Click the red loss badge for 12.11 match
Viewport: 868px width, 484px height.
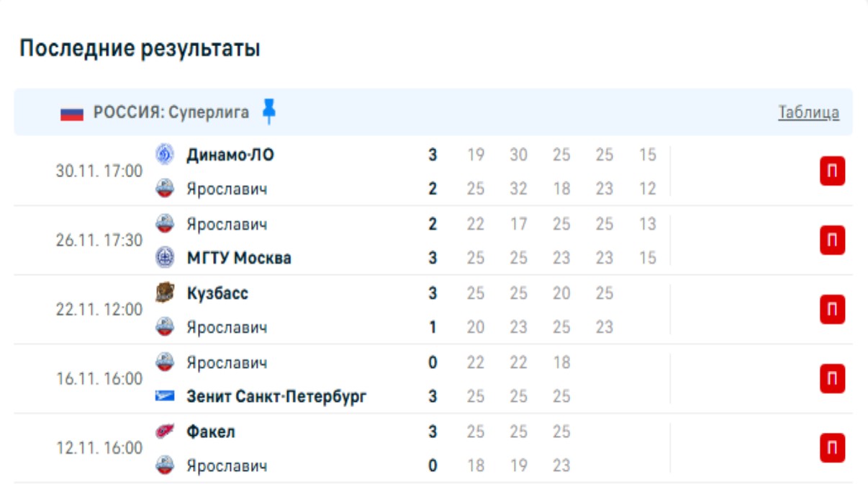(x=832, y=448)
